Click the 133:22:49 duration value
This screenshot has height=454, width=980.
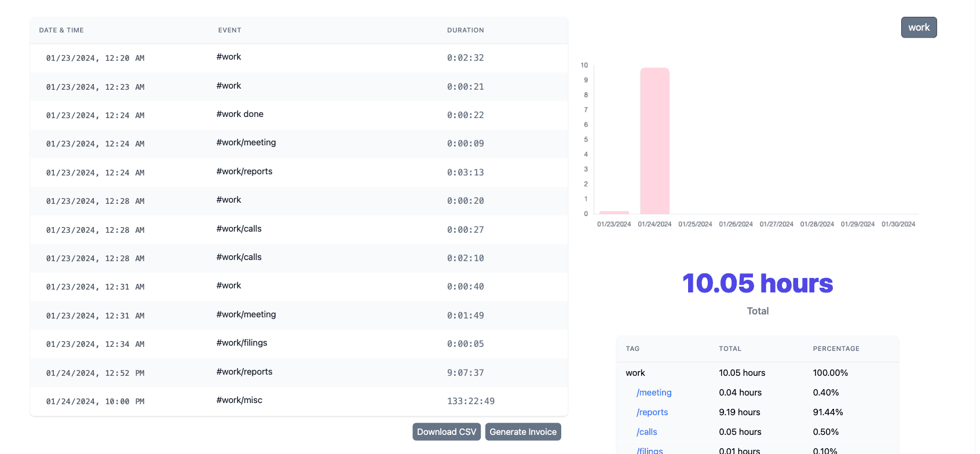(470, 401)
